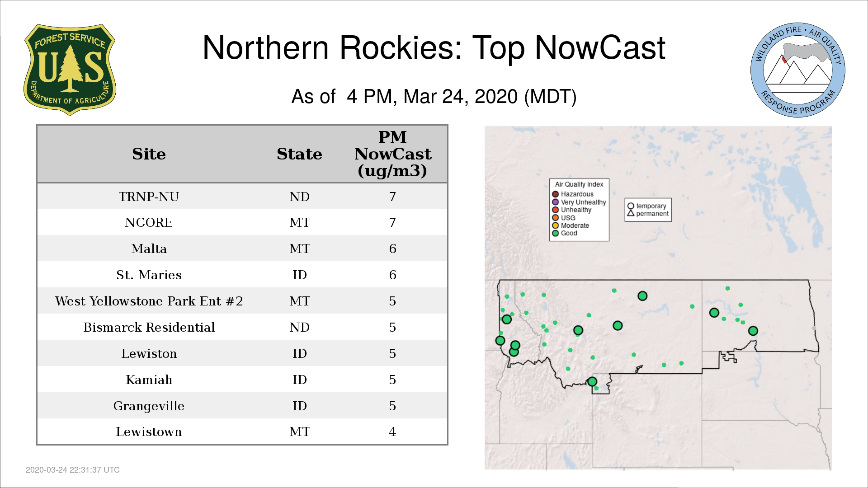This screenshot has height=488, width=868.
Task: Click the UTC timestamp at bottom left
Action: [x=72, y=470]
